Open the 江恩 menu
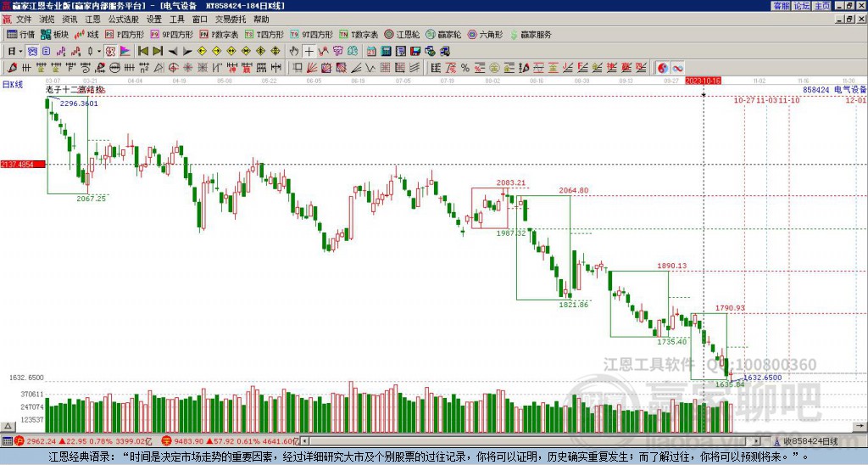This screenshot has width=868, height=465. [92, 20]
